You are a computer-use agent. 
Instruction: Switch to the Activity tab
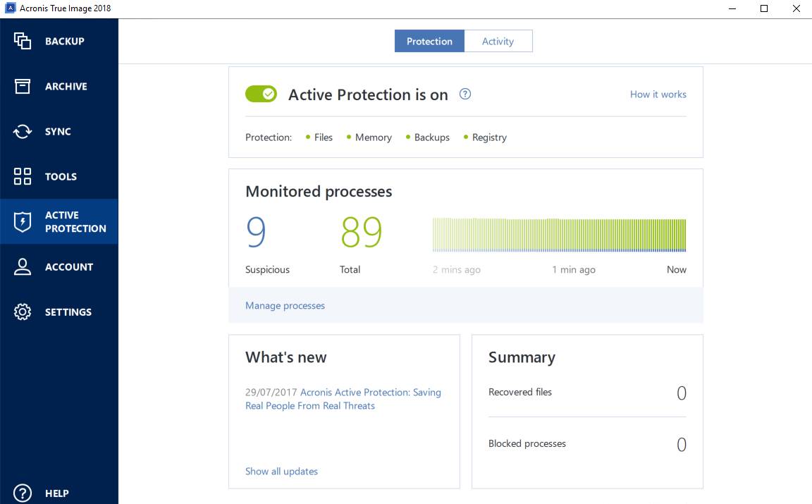pyautogui.click(x=498, y=41)
